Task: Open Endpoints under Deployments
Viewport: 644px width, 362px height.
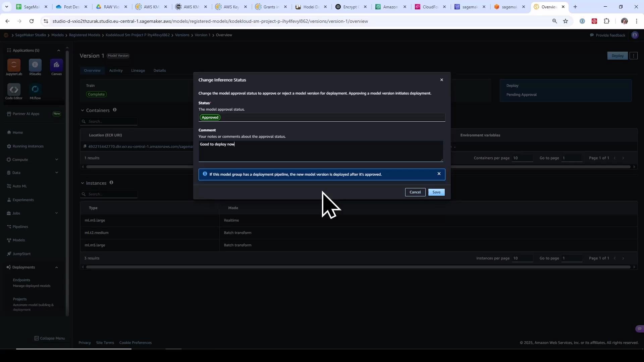Action: point(21,280)
